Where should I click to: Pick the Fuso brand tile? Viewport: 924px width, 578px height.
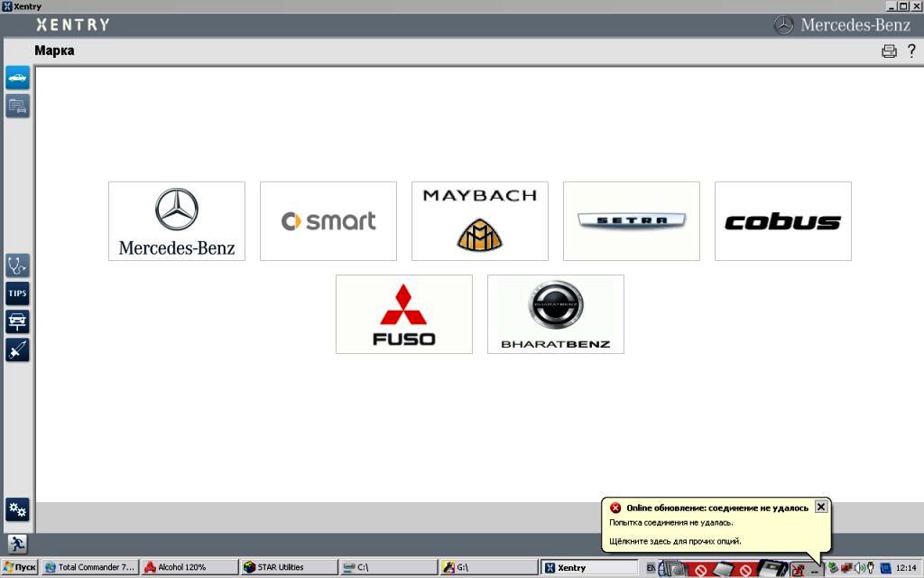(403, 314)
